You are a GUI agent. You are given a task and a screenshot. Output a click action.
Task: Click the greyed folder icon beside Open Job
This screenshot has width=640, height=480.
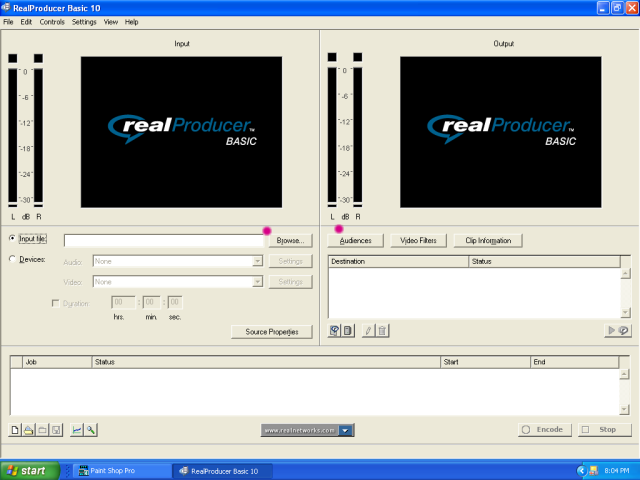point(42,430)
